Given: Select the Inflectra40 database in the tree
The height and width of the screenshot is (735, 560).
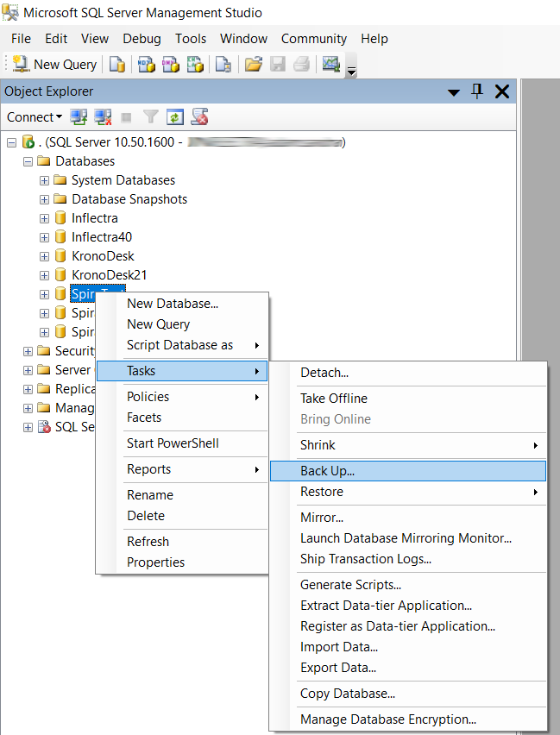Looking at the screenshot, I should coord(101,237).
